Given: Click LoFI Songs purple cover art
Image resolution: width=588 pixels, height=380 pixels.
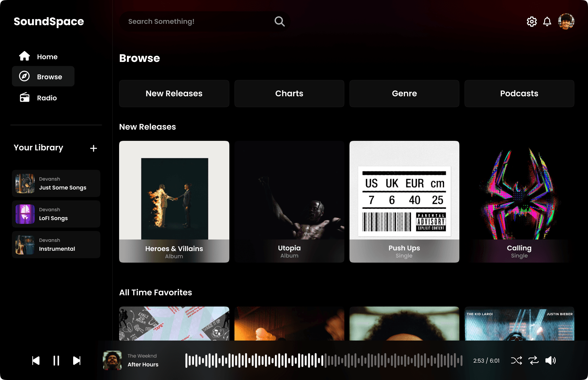Looking at the screenshot, I should [x=25, y=214].
